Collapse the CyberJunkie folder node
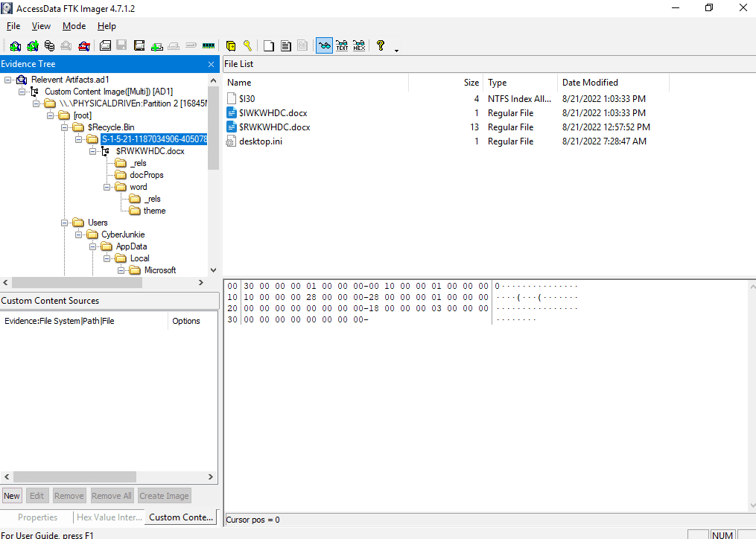Screen dimensions: 756x539 79,235
